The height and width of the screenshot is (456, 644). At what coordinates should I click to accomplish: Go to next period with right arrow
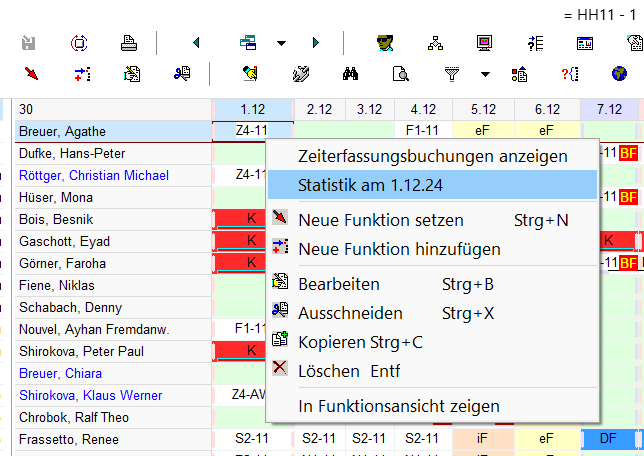point(316,43)
